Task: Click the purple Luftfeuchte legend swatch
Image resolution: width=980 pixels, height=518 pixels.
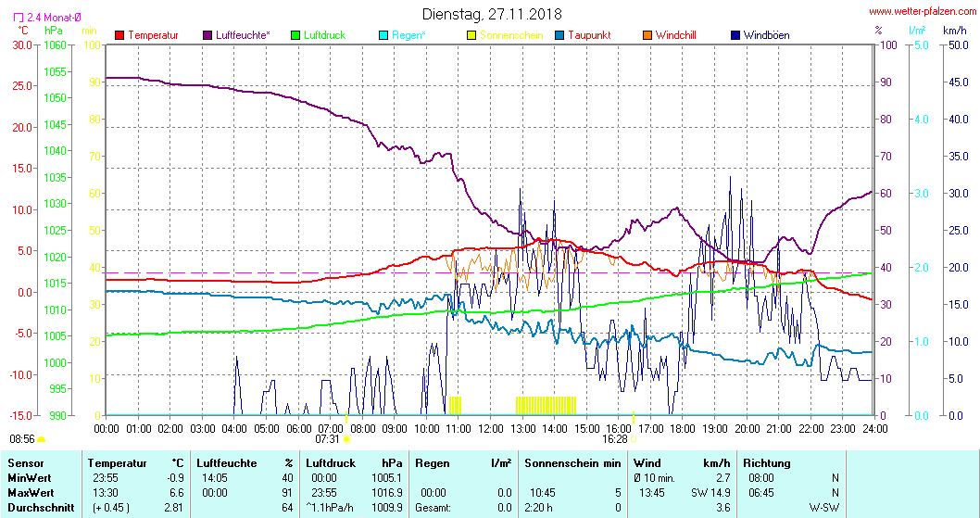Action: (x=207, y=35)
